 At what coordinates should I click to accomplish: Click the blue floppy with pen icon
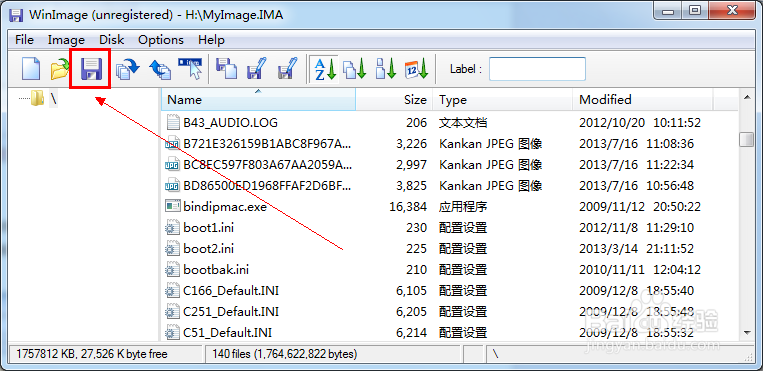click(x=257, y=69)
